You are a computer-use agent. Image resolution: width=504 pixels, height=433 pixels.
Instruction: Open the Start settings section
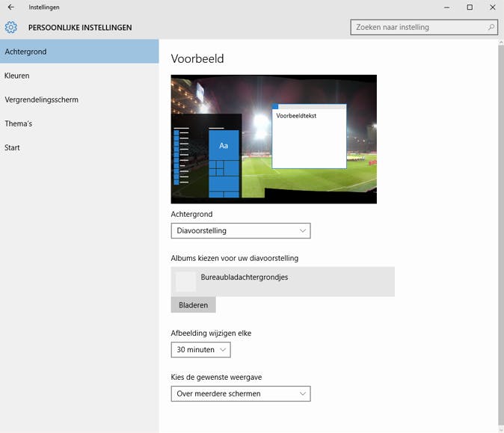click(79, 147)
